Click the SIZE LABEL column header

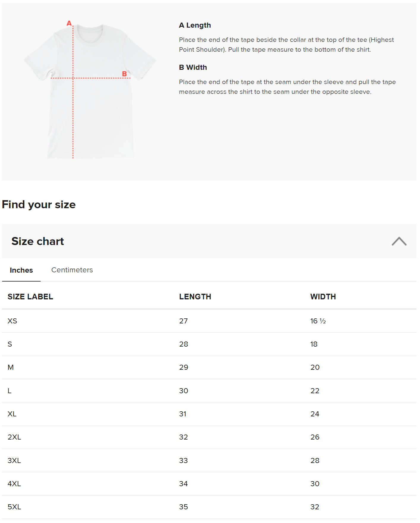coord(30,297)
